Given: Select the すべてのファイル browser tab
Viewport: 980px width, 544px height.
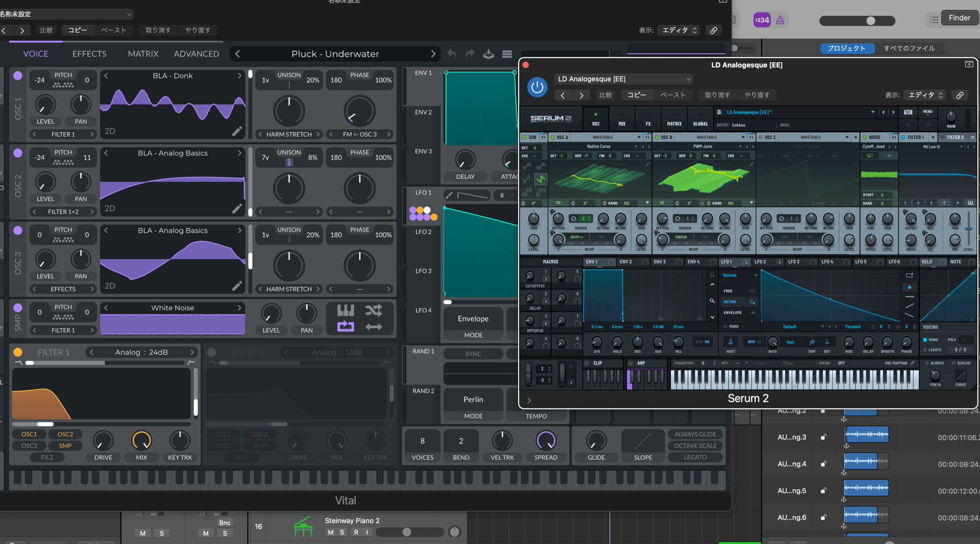Looking at the screenshot, I should [x=909, y=48].
